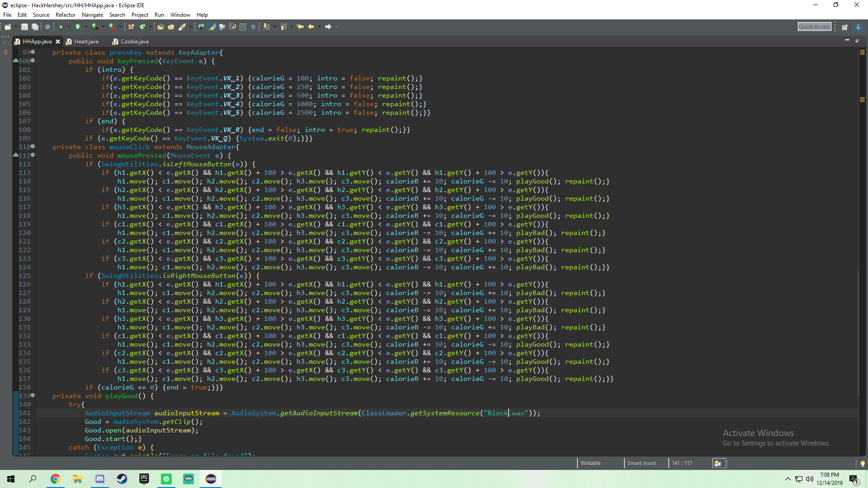Click the New Java Class icon
The image size is (868, 488).
(x=143, y=27)
